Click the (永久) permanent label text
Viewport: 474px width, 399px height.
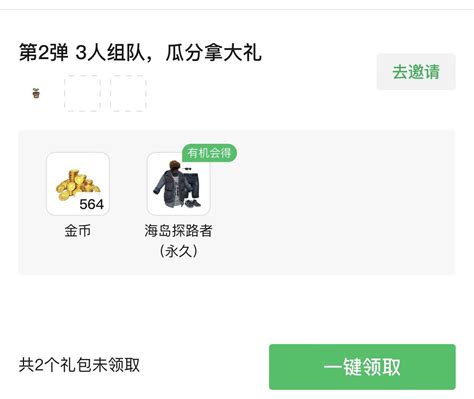(179, 251)
